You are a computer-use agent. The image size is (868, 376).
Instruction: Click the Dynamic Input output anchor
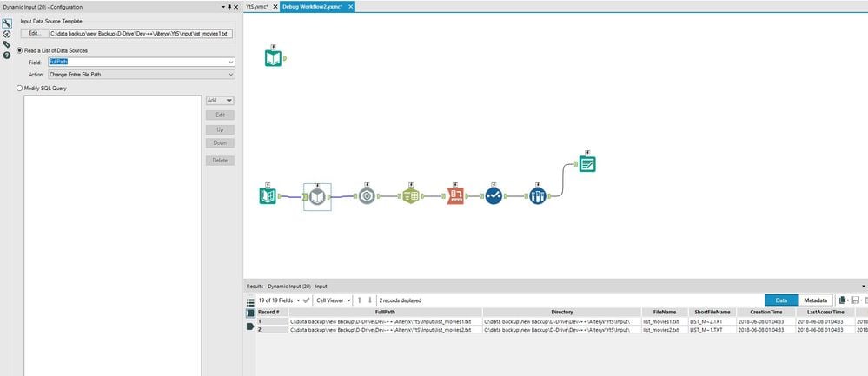[328, 196]
